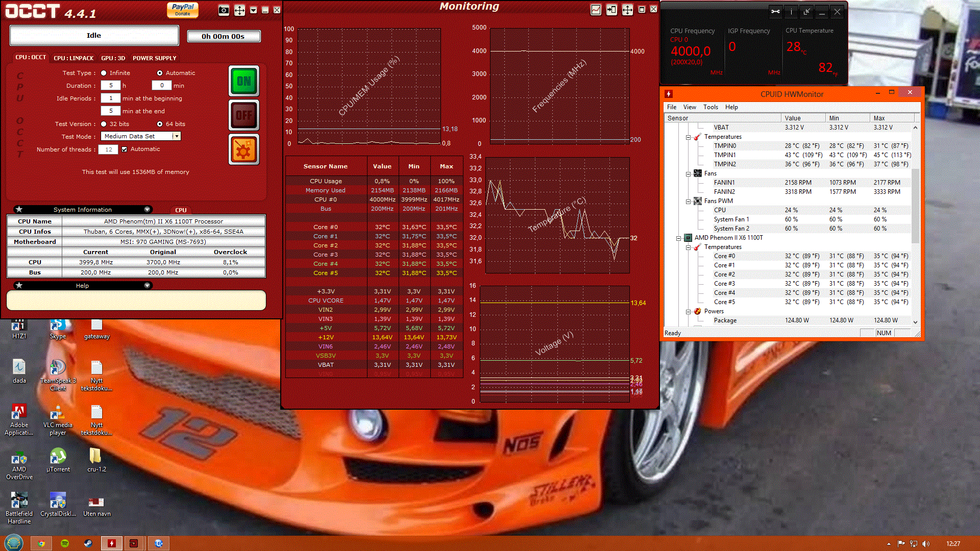Click the Monitoring dock-to-window icon
The height and width of the screenshot is (551, 980).
(611, 10)
